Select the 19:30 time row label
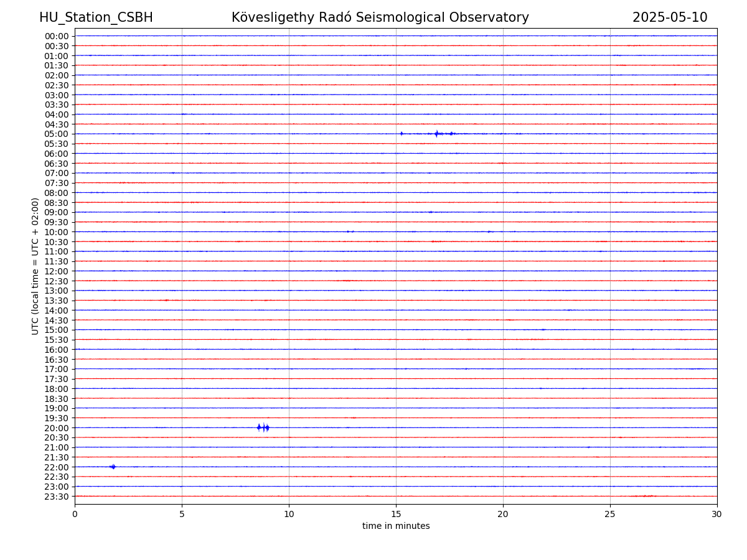This screenshot has height=560, width=747. coord(57,418)
